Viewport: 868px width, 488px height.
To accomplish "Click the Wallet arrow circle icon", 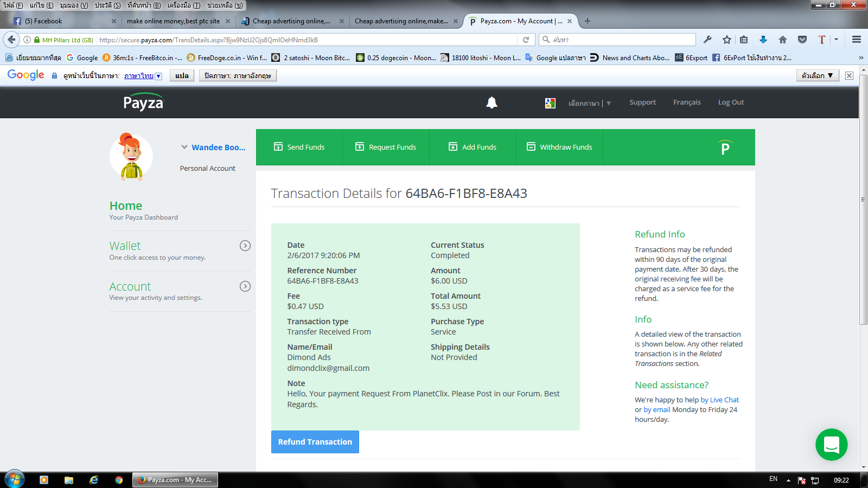I will pyautogui.click(x=245, y=246).
